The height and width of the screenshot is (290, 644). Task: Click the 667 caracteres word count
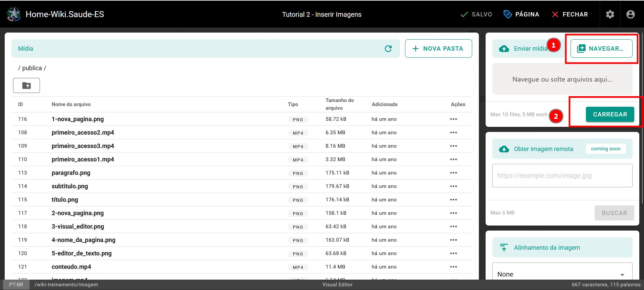[606, 285]
